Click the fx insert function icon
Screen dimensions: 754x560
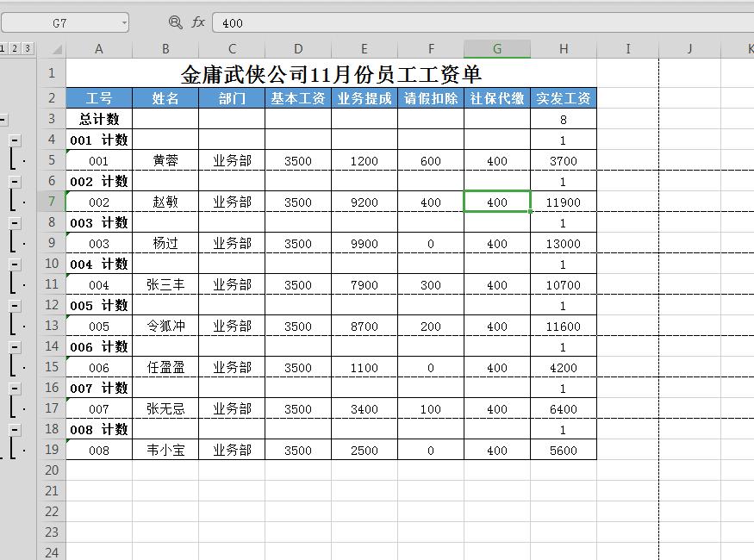point(196,23)
